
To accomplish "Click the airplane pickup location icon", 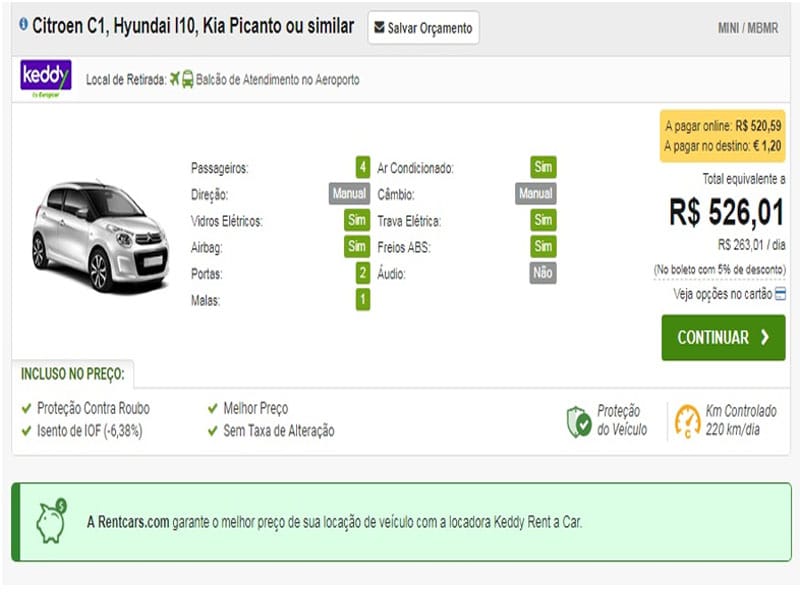I will click(175, 79).
